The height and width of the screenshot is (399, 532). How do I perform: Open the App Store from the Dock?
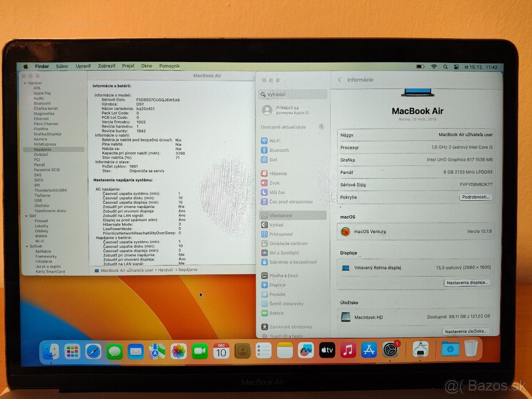370,350
